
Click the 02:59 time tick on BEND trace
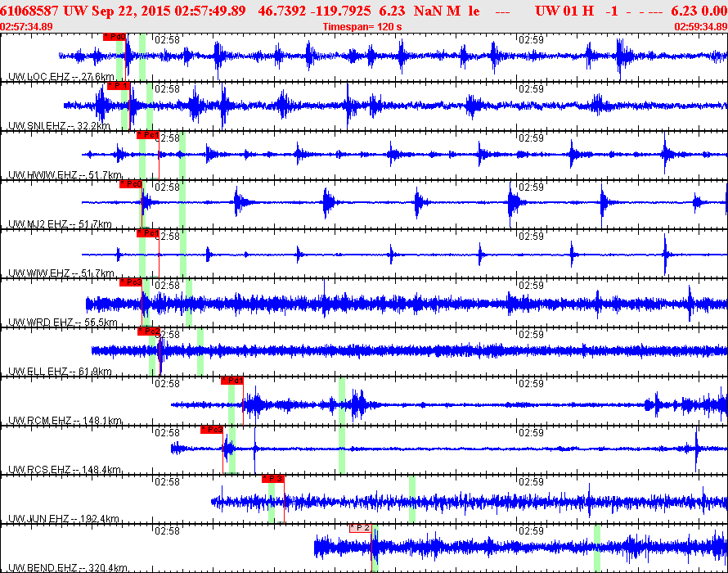(x=531, y=530)
